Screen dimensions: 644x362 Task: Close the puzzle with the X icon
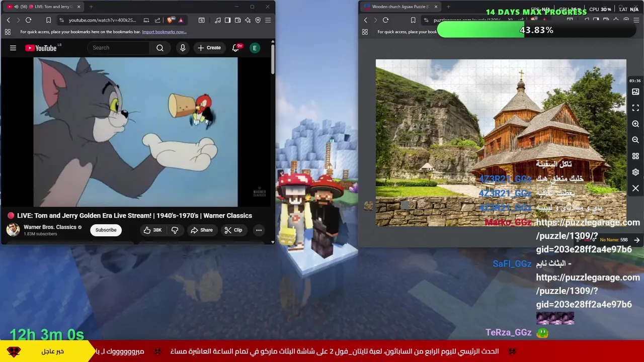[635, 188]
